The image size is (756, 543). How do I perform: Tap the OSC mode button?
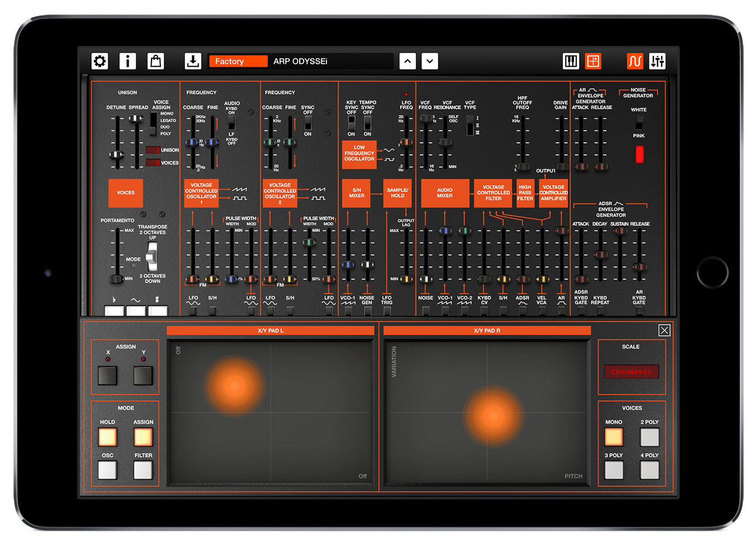(x=108, y=470)
